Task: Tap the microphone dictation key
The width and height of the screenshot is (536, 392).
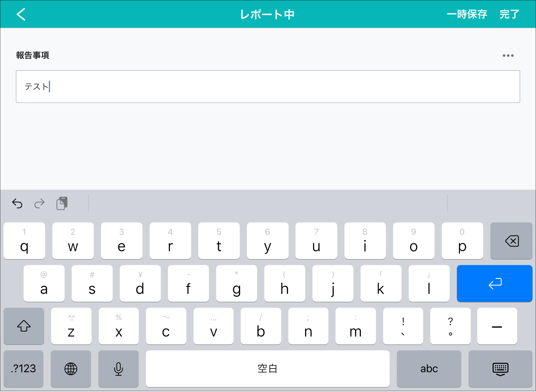Action: pos(118,369)
